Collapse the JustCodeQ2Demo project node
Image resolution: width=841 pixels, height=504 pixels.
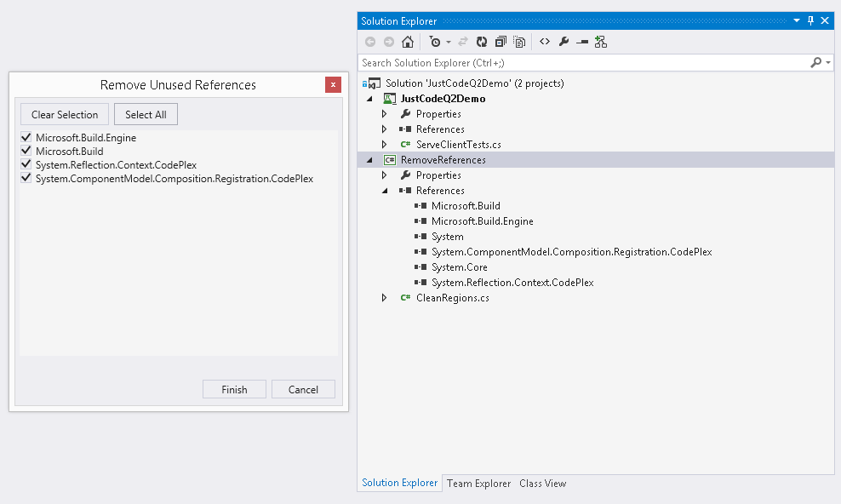369,99
